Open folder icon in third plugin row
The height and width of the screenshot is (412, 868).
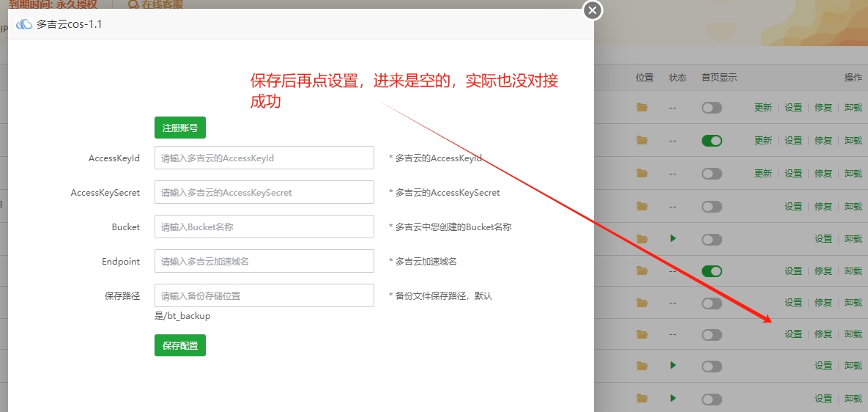[642, 173]
